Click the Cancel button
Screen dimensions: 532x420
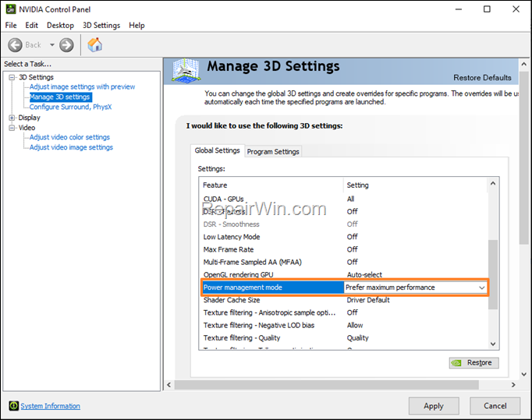495,406
